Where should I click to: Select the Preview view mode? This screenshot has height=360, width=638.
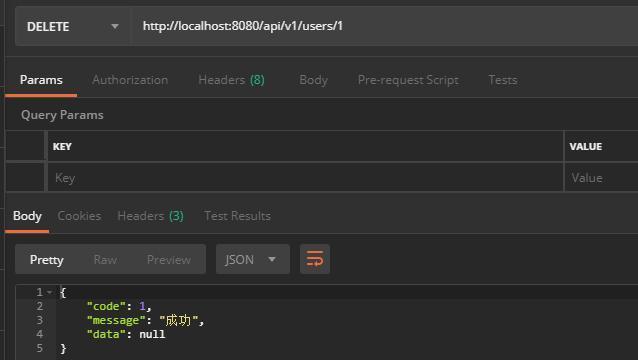[168, 260]
